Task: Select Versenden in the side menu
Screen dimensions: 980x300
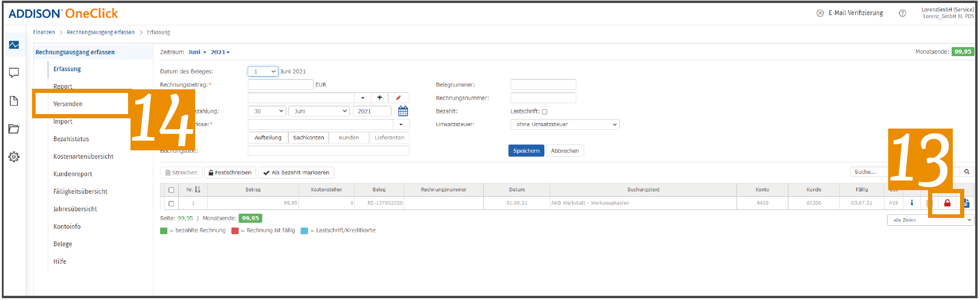Action: pyautogui.click(x=68, y=104)
